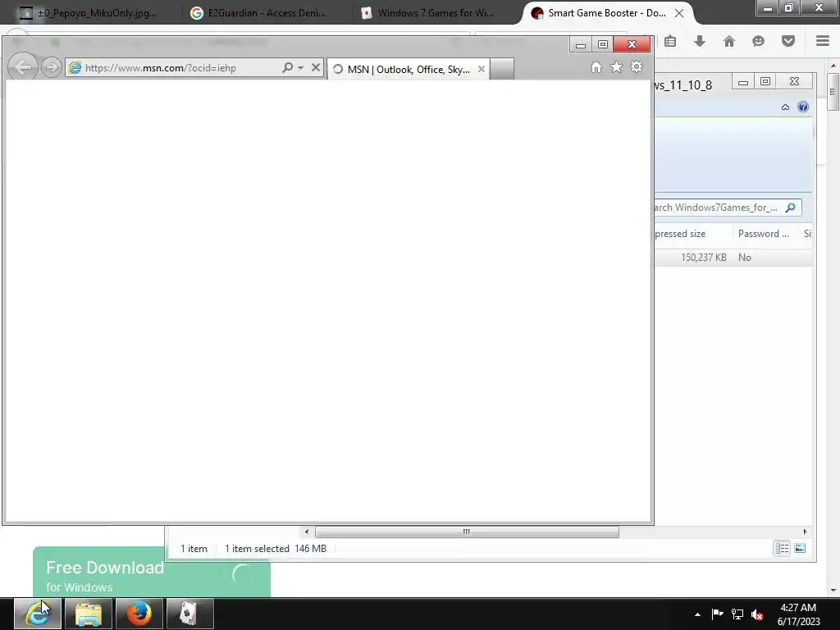Open Firefox downloads arrow icon
The image size is (840, 630).
(700, 41)
